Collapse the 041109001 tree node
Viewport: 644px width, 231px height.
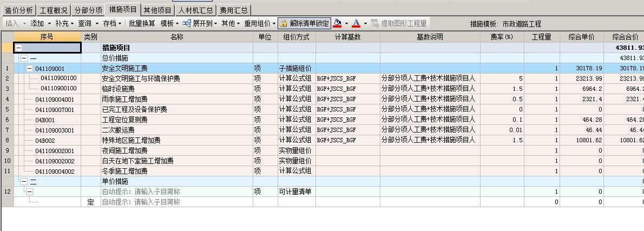point(30,69)
